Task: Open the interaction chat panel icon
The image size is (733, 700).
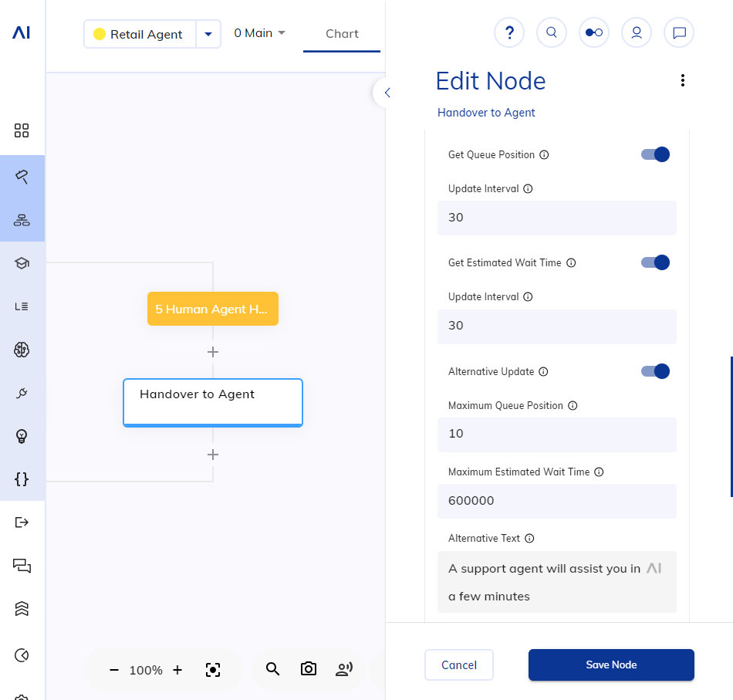Action: pyautogui.click(x=679, y=32)
